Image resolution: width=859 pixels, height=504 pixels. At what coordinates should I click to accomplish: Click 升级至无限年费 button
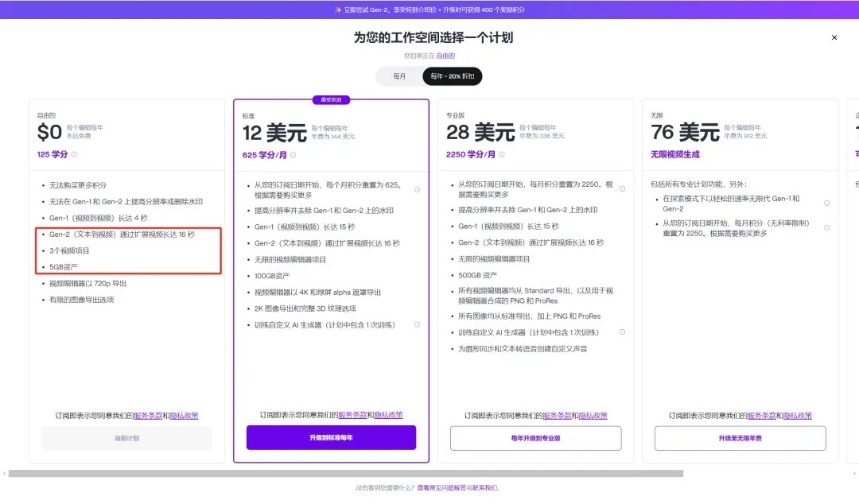tap(740, 438)
